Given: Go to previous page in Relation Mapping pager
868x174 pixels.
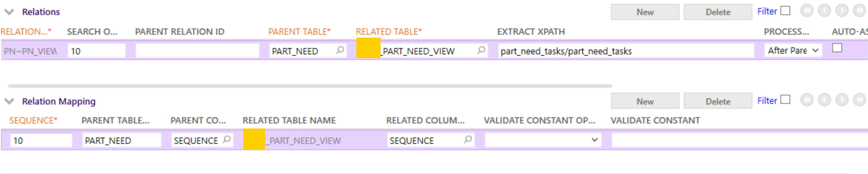Looking at the screenshot, I should pyautogui.click(x=824, y=100).
